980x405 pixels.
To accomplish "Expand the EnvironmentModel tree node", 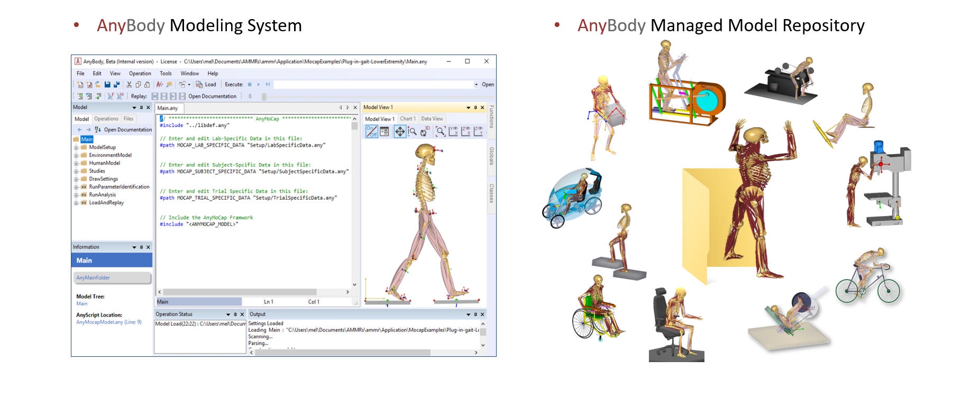I will pos(76,156).
